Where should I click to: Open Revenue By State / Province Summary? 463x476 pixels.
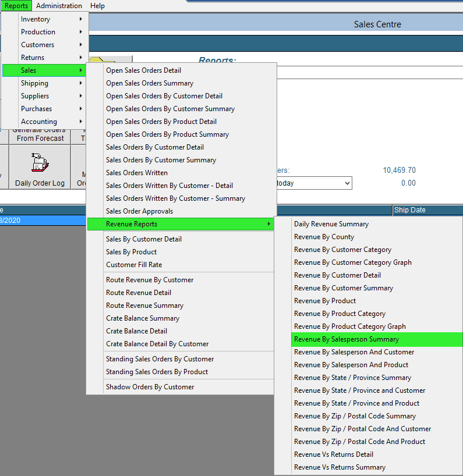[x=369, y=378]
